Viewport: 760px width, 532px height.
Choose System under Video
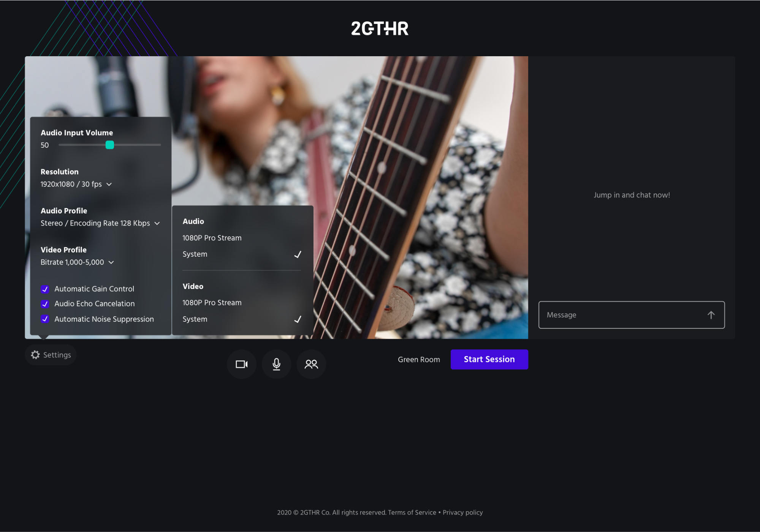click(195, 319)
